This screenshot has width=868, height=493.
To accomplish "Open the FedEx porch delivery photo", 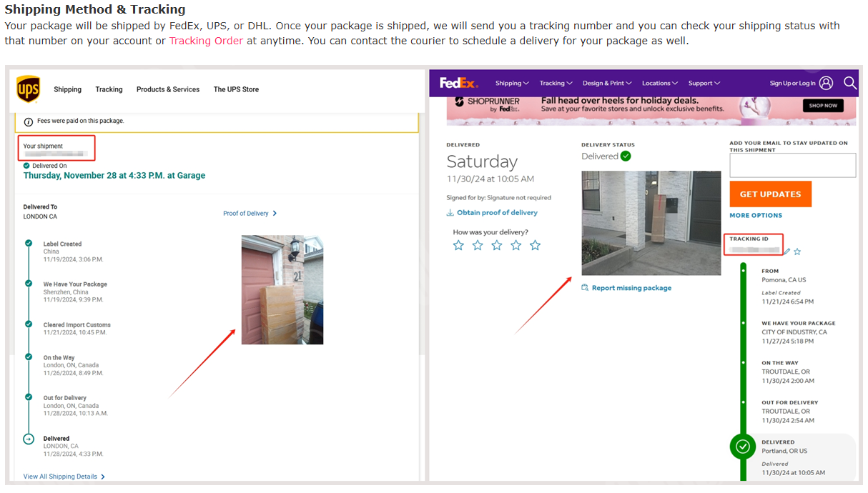I will (x=651, y=223).
